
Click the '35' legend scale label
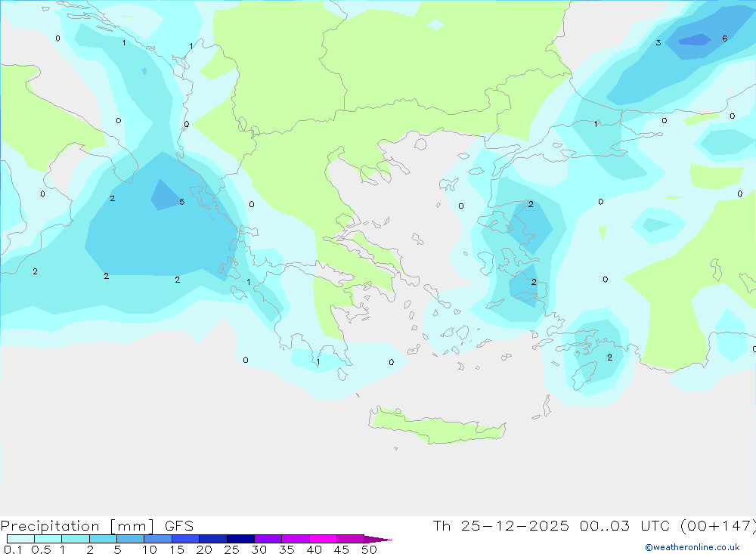[287, 549]
